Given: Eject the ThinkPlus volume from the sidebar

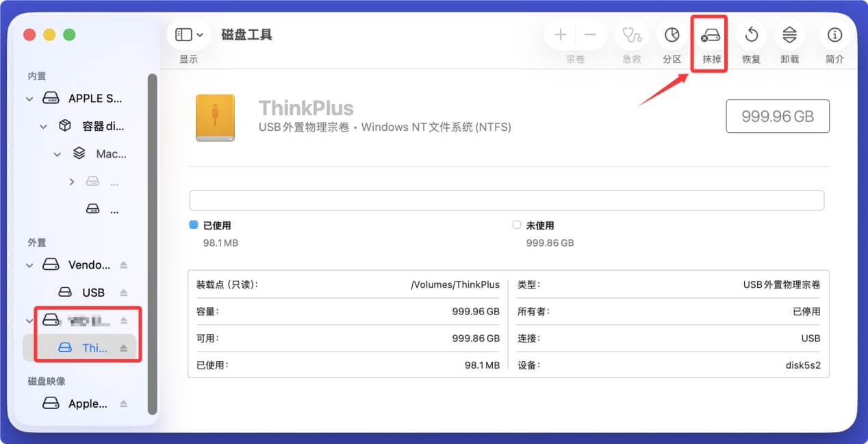Looking at the screenshot, I should point(125,347).
